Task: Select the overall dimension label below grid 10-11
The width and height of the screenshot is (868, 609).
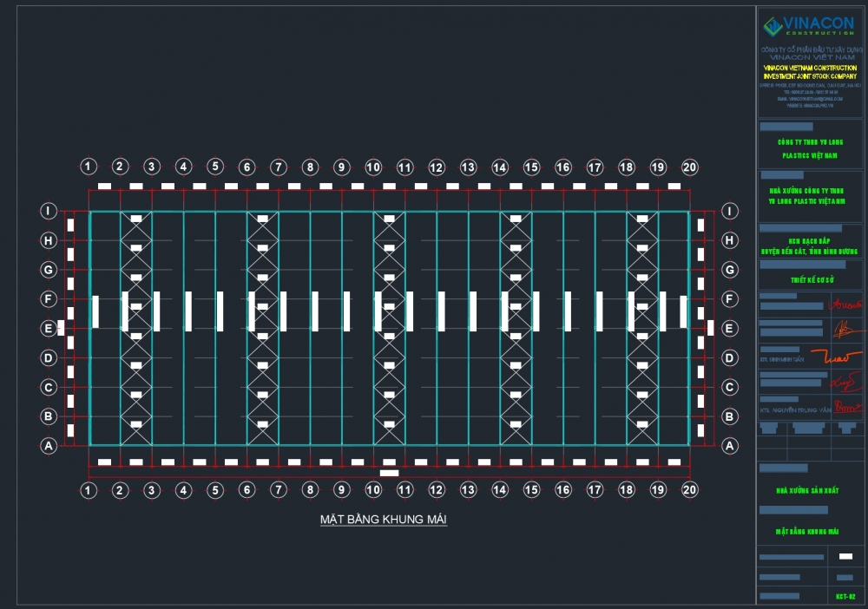Action: pos(390,473)
